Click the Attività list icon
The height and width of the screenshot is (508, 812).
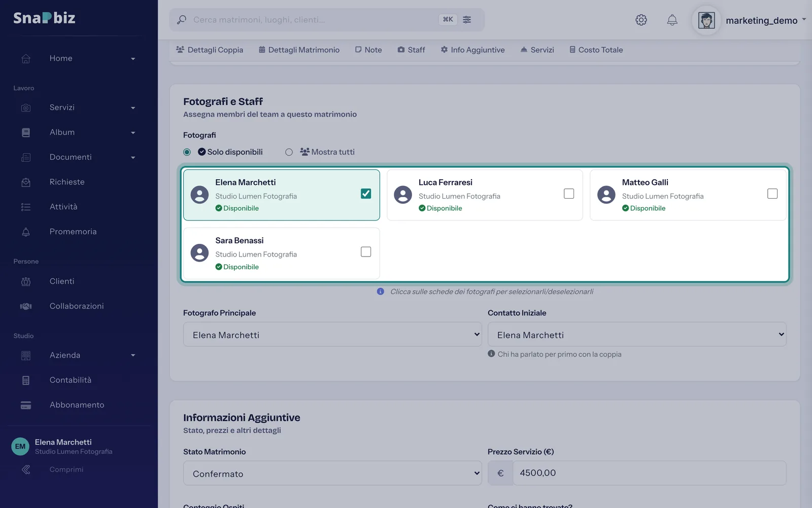point(26,207)
